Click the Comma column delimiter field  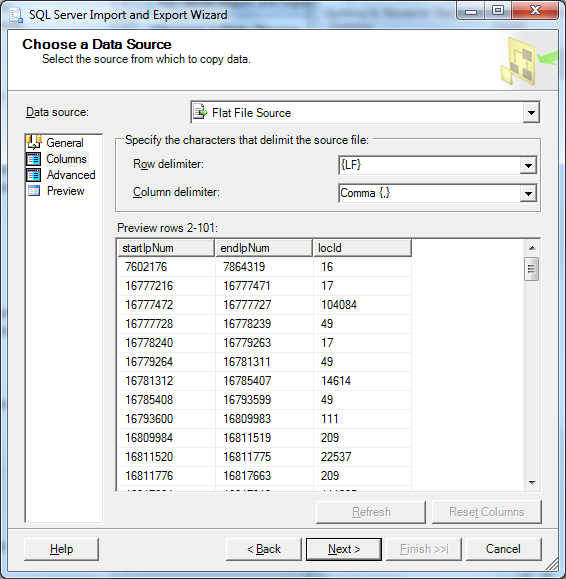click(438, 193)
